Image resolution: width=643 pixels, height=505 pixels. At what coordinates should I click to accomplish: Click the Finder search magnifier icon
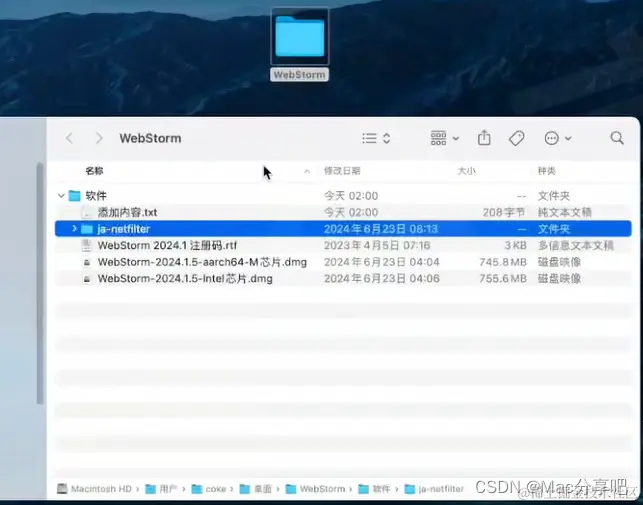617,138
